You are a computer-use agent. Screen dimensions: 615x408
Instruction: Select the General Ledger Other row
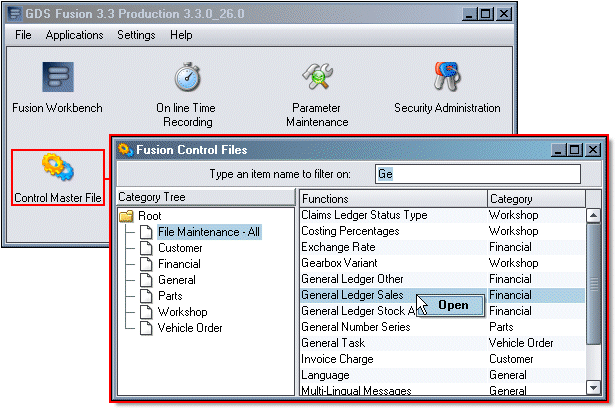click(442, 279)
